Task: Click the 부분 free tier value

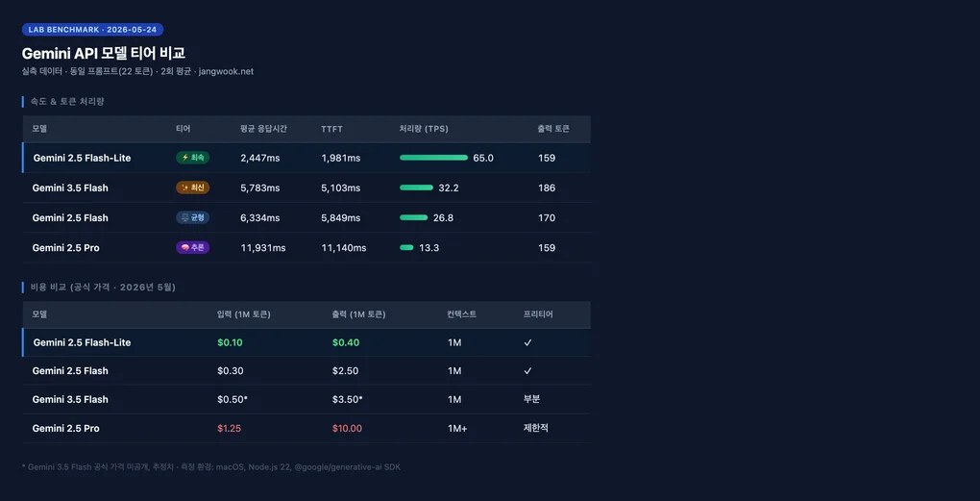Action: click(532, 400)
